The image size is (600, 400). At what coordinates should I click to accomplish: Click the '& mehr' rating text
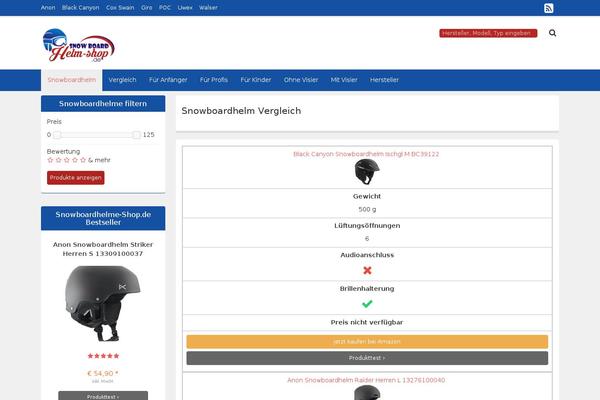[99, 160]
